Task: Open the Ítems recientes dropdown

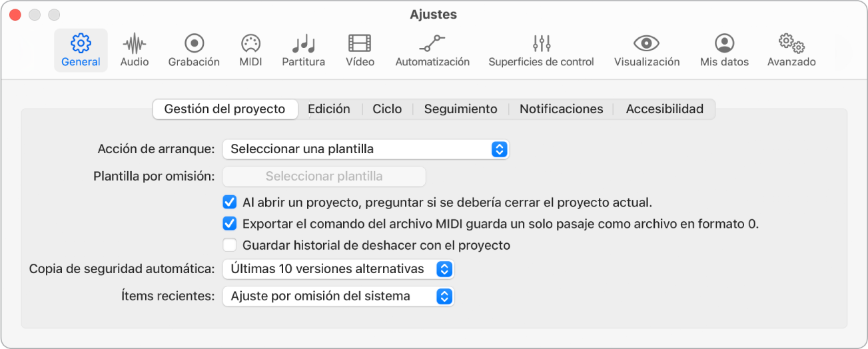Action: click(338, 296)
